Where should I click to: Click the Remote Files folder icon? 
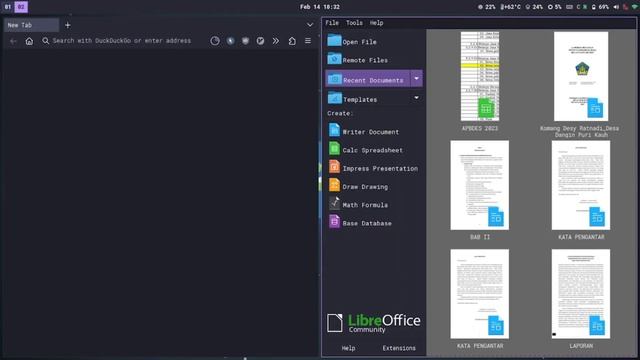click(x=334, y=59)
